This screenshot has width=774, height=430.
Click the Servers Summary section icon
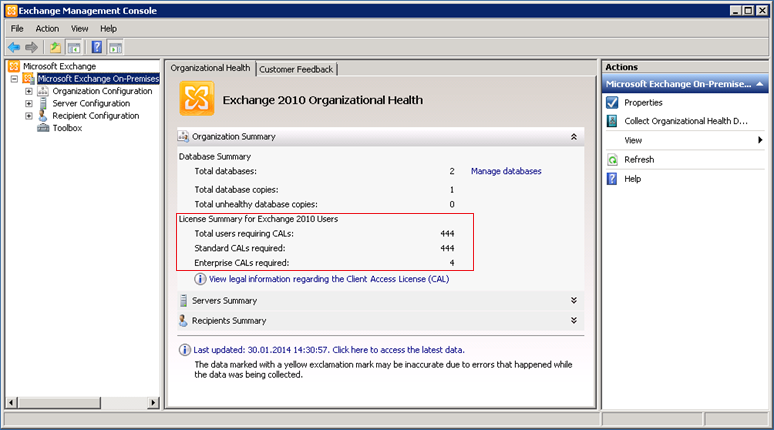point(183,301)
